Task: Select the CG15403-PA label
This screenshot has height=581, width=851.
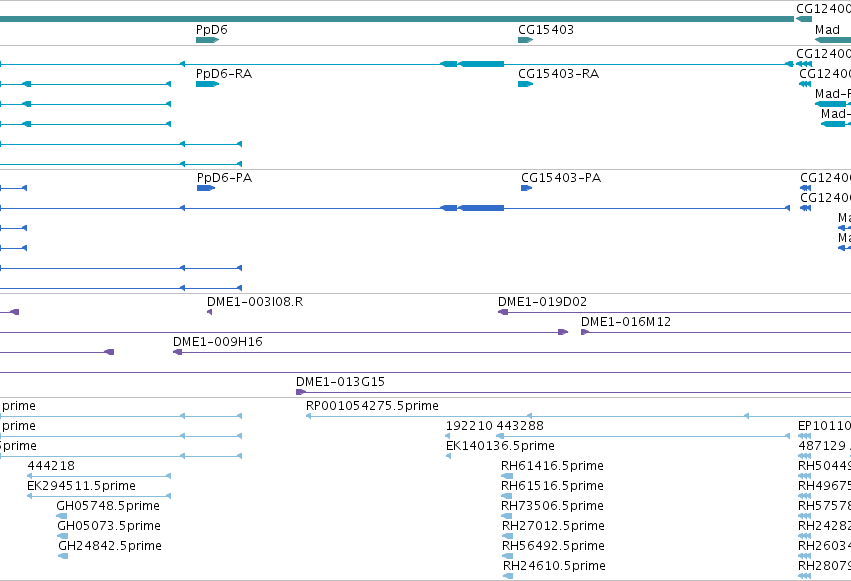Action: click(x=561, y=178)
